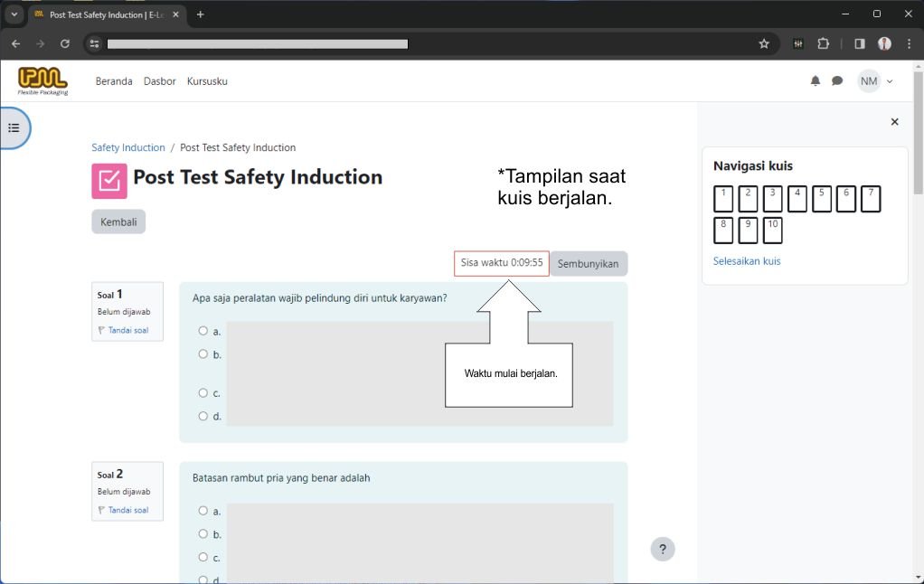
Task: Select answer option a for Soal 1
Action: pos(203,331)
